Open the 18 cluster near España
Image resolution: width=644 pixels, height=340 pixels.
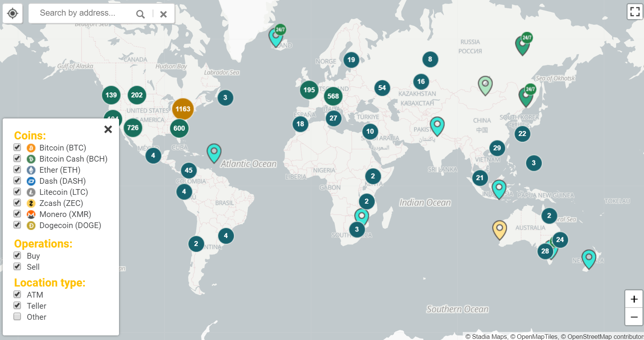pos(300,124)
